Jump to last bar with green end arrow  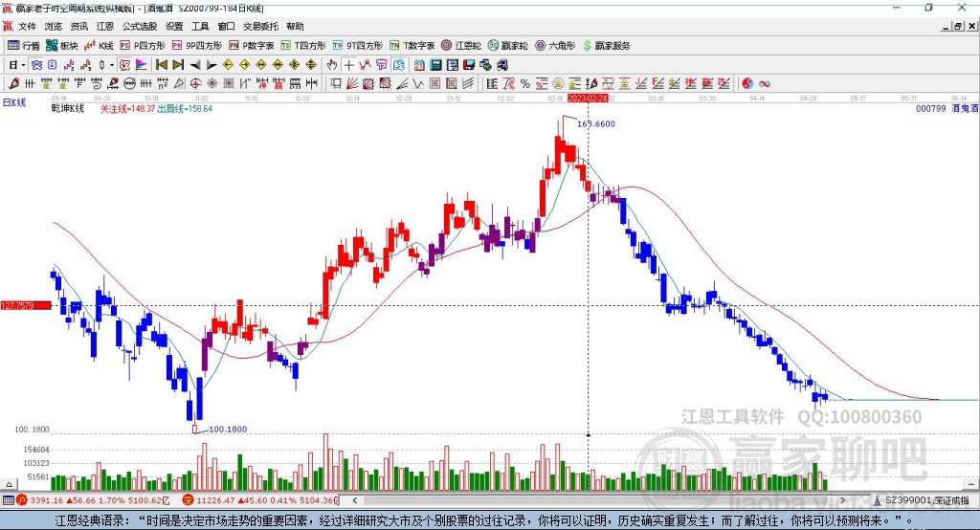coord(178,65)
